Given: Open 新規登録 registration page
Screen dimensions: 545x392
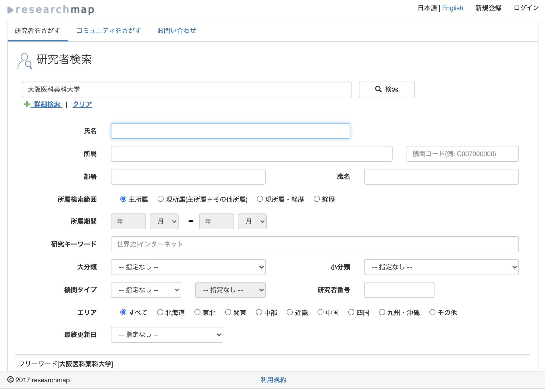Looking at the screenshot, I should click(488, 8).
